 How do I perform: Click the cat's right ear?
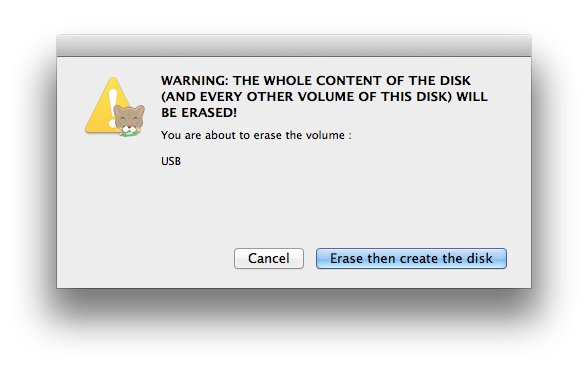click(141, 110)
